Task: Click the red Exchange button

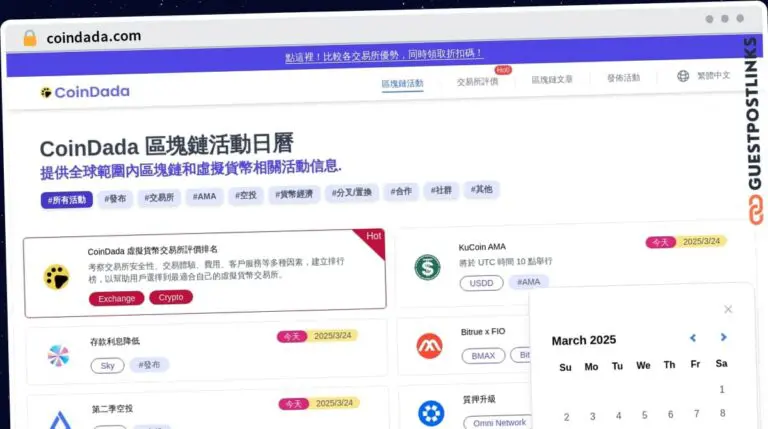Action: pyautogui.click(x=116, y=298)
